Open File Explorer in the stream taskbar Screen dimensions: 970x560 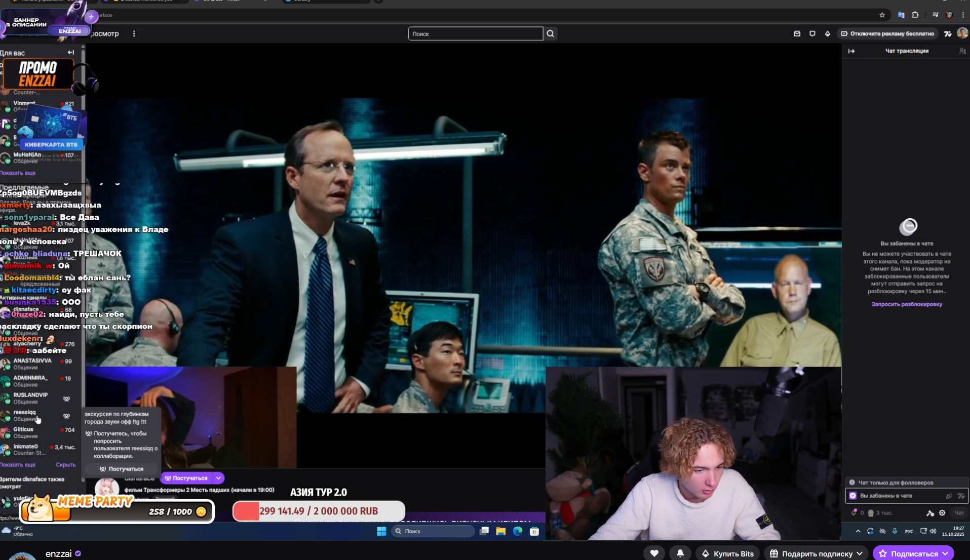click(x=501, y=531)
